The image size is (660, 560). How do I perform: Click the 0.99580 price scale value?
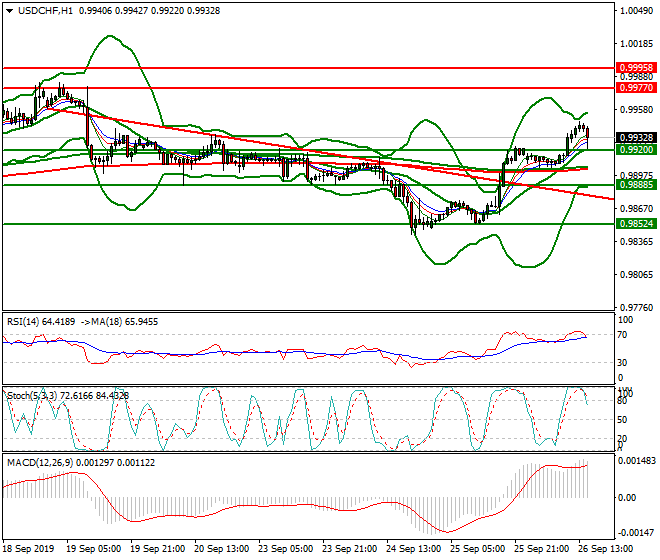(x=637, y=109)
